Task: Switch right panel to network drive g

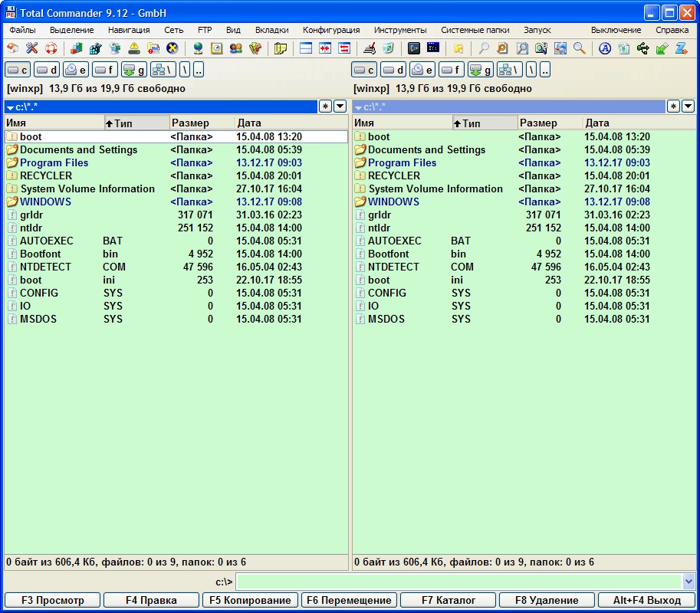Action: coord(481,70)
